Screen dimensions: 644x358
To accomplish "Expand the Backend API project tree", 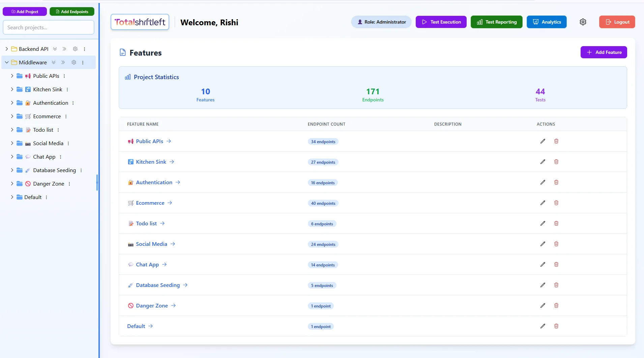I will click(x=7, y=49).
